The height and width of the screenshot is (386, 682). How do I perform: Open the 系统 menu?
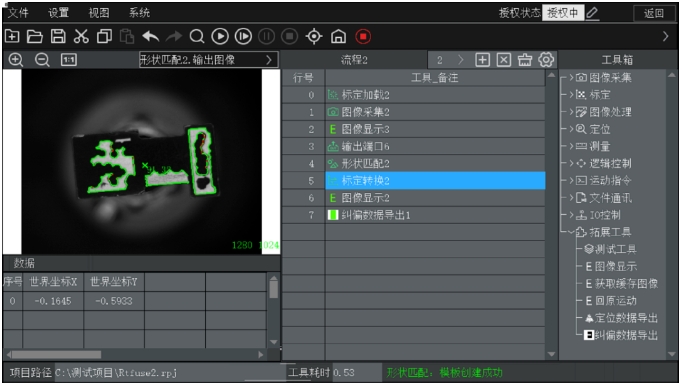point(140,13)
